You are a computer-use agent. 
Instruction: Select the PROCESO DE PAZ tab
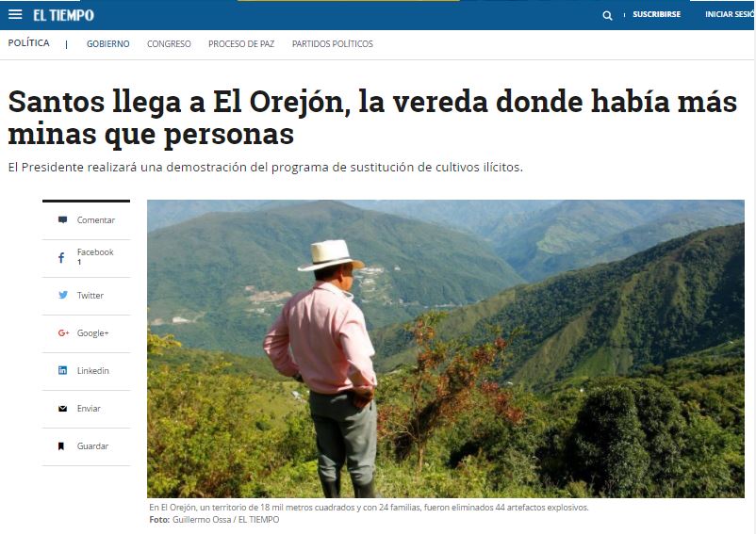[x=241, y=44]
